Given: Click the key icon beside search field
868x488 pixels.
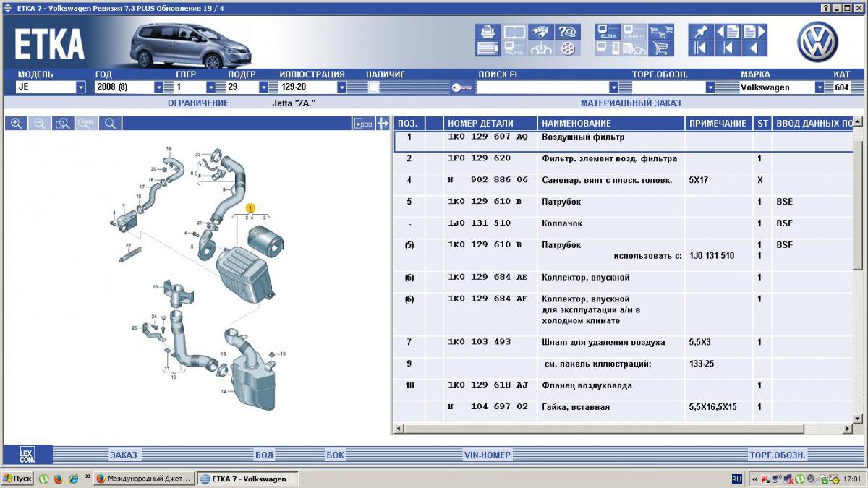Looking at the screenshot, I should (x=461, y=87).
